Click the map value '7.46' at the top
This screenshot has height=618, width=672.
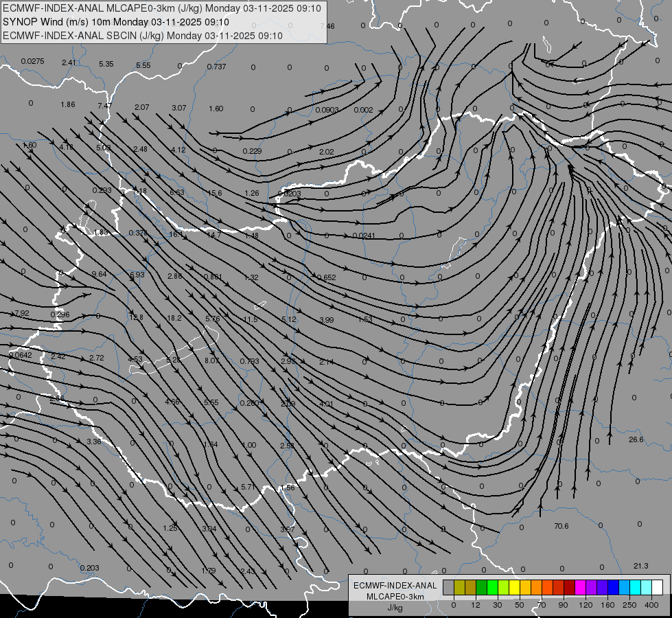click(327, 26)
